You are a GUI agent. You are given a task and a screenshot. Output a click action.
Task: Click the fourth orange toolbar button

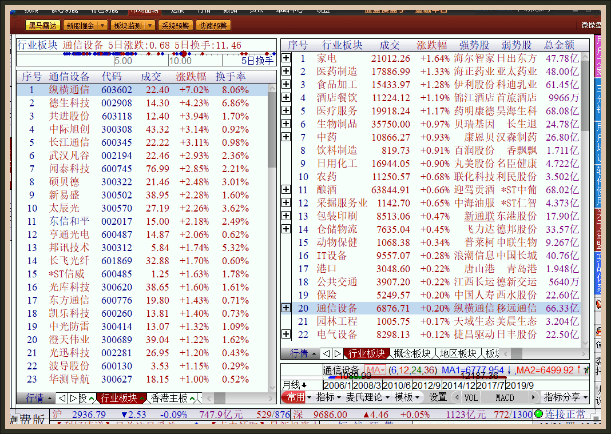point(175,25)
